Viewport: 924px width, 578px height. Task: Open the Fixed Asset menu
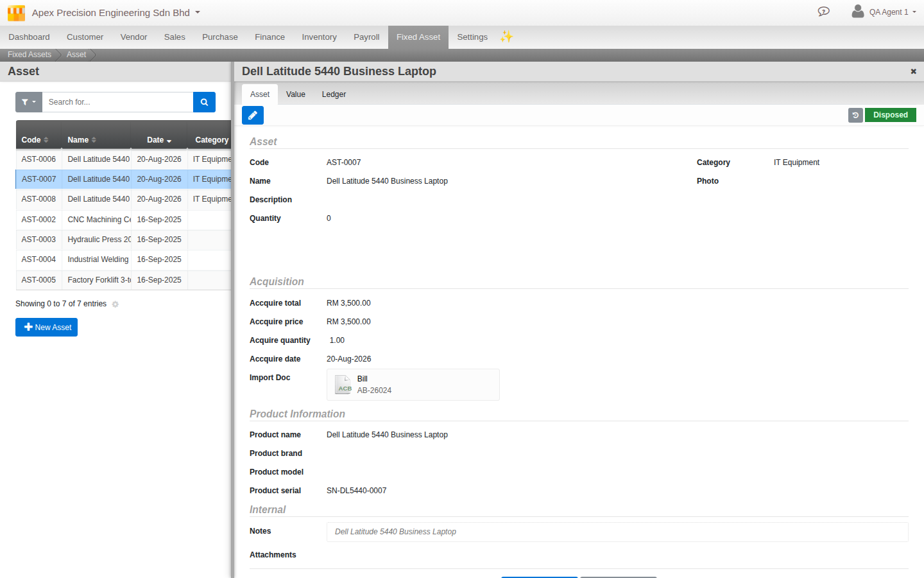point(418,37)
